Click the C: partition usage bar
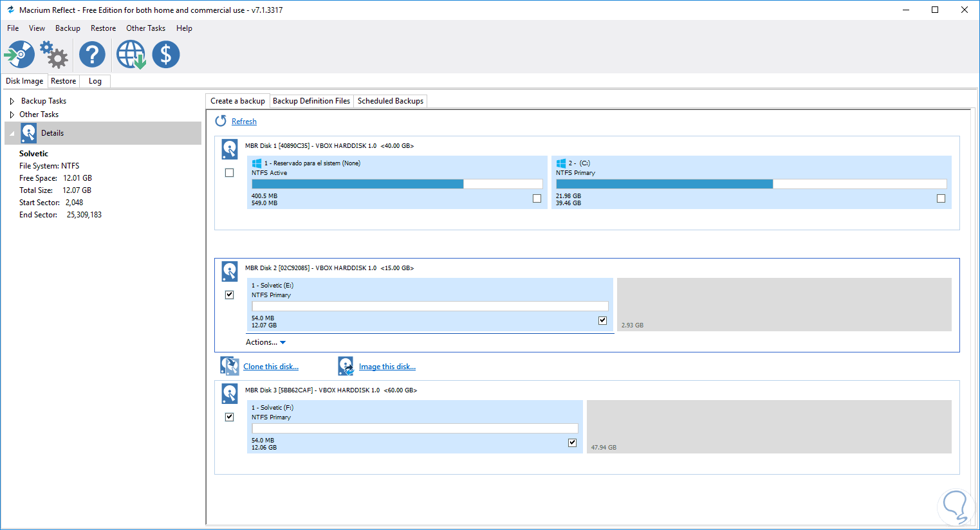This screenshot has width=980, height=530. [751, 184]
